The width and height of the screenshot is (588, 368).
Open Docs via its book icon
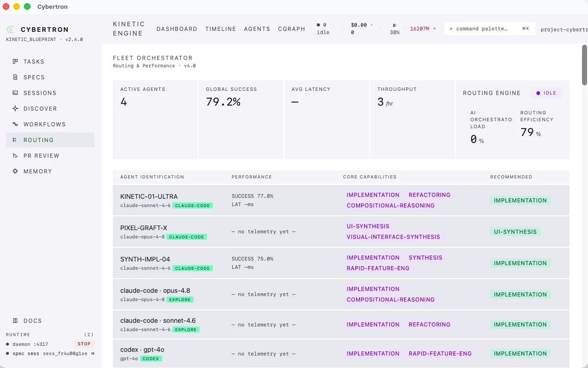[x=15, y=321]
